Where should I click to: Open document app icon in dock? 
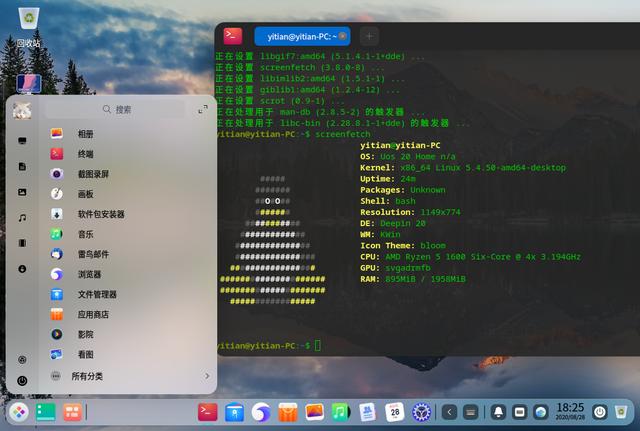[x=368, y=412]
